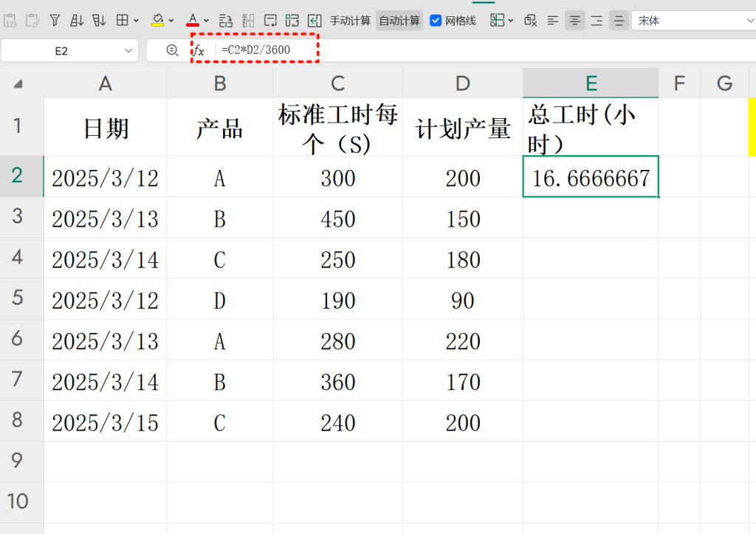Align text left

552,21
